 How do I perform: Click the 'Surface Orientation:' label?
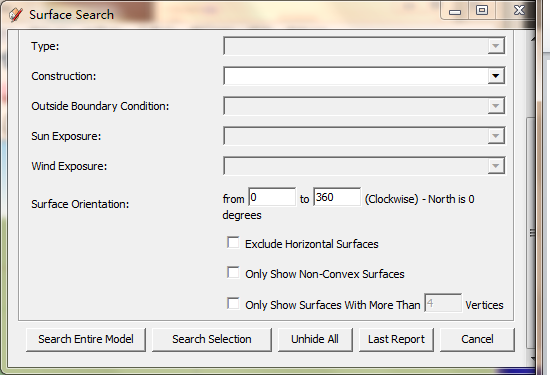click(80, 204)
